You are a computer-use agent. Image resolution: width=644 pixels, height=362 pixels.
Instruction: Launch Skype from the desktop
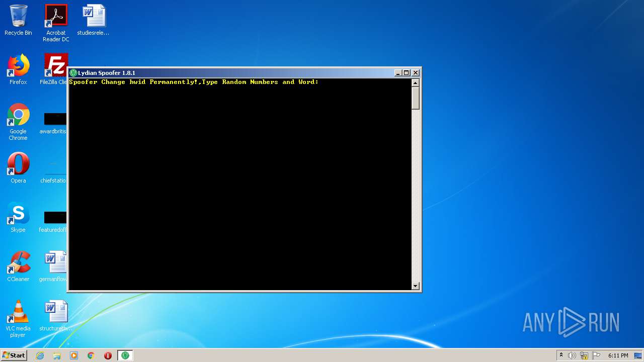coord(18,217)
